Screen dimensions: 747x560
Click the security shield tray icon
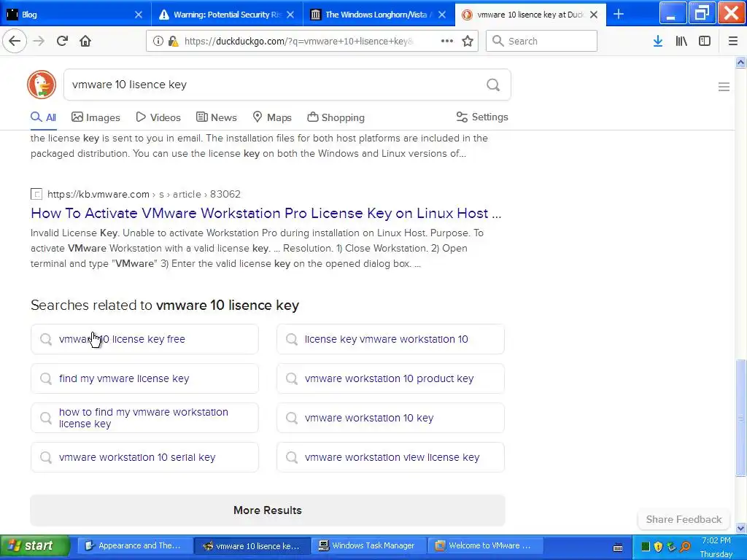659,547
